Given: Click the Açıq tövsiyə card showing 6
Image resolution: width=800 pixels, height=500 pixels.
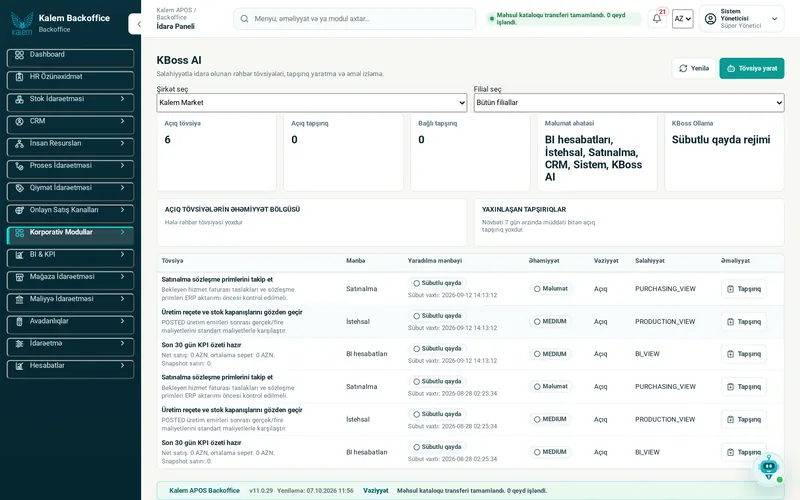Looking at the screenshot, I should 216,153.
